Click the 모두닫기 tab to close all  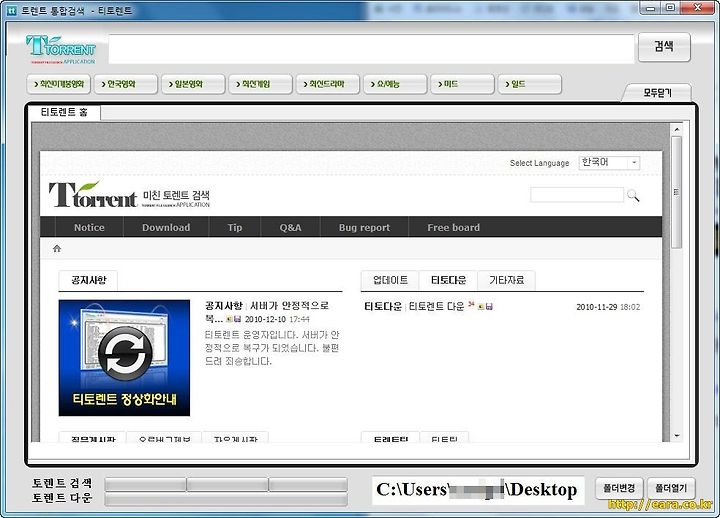[657, 93]
